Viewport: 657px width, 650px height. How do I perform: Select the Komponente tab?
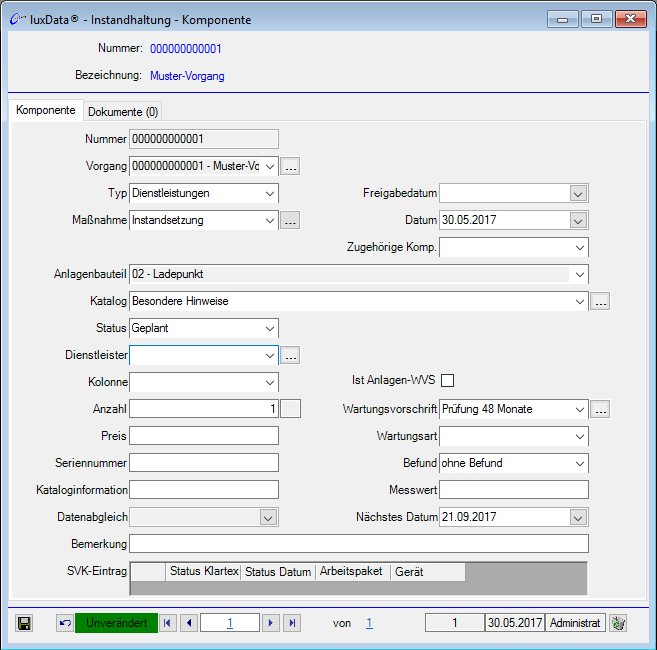pos(45,110)
